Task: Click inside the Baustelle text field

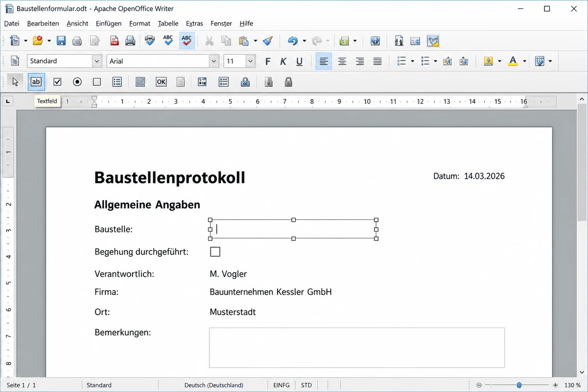Action: click(293, 229)
